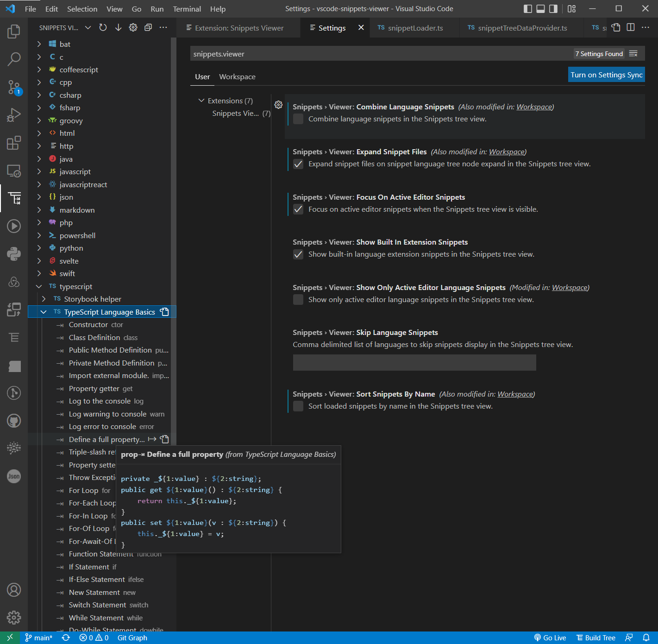The width and height of the screenshot is (658, 644).
Task: Select the Snippets Viewer activity bar icon
Action: (x=14, y=198)
